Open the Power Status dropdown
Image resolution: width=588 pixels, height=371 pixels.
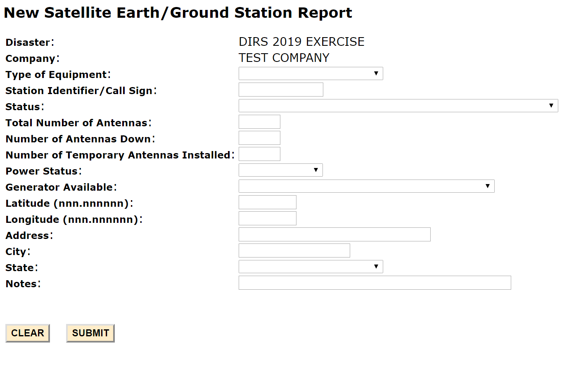click(280, 170)
